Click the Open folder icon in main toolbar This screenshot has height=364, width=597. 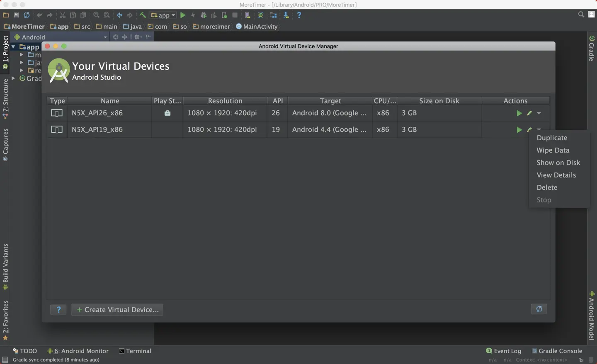[6, 15]
